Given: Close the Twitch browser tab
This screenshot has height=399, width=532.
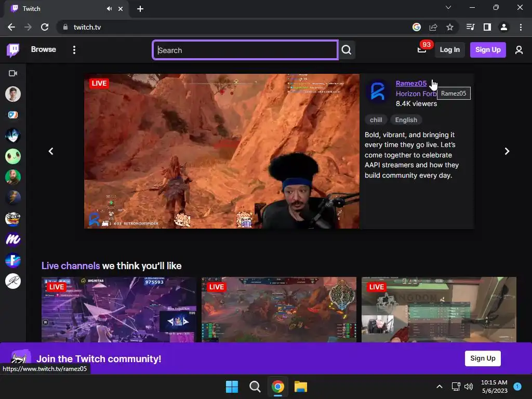Looking at the screenshot, I should pos(121,9).
